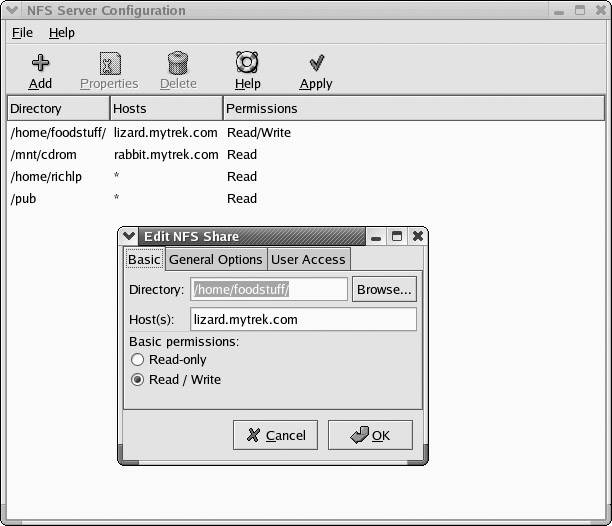Open the Edit NFS Share window menu icon
612x526 pixels.
pyautogui.click(x=129, y=236)
